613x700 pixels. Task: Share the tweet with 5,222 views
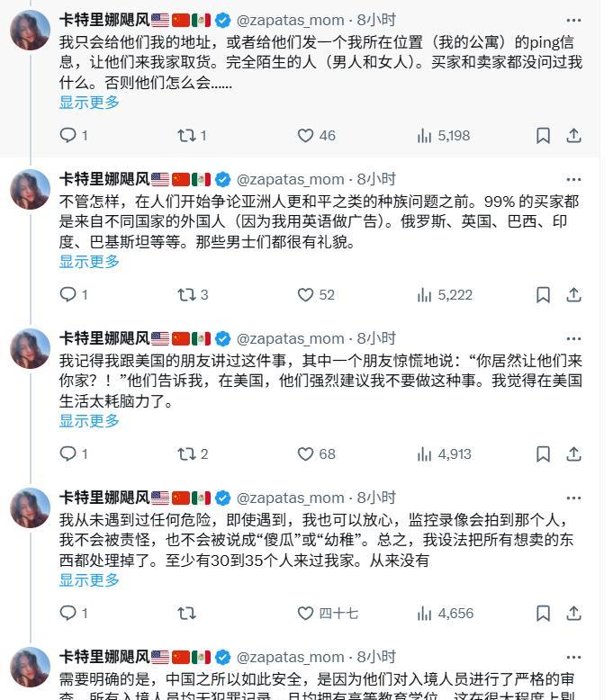click(573, 294)
